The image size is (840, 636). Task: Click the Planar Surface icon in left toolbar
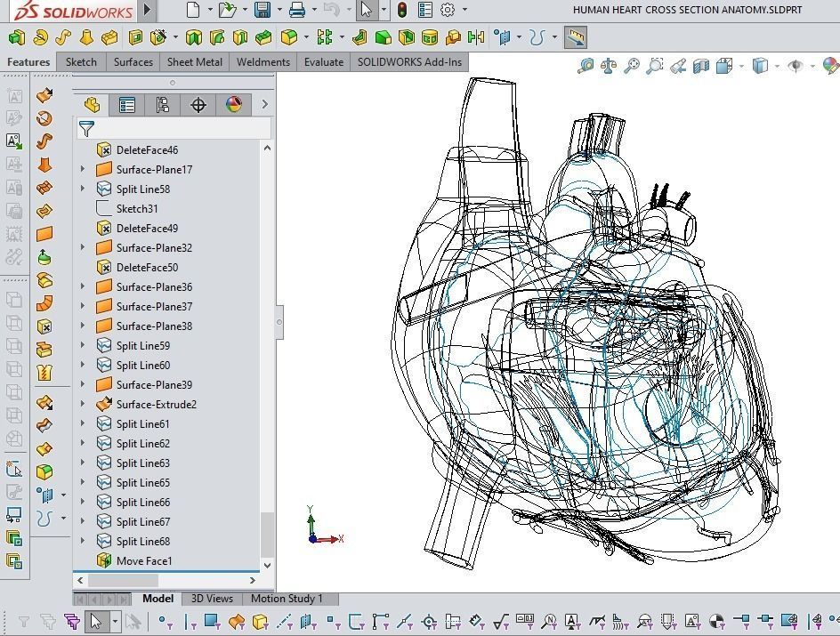[x=44, y=234]
